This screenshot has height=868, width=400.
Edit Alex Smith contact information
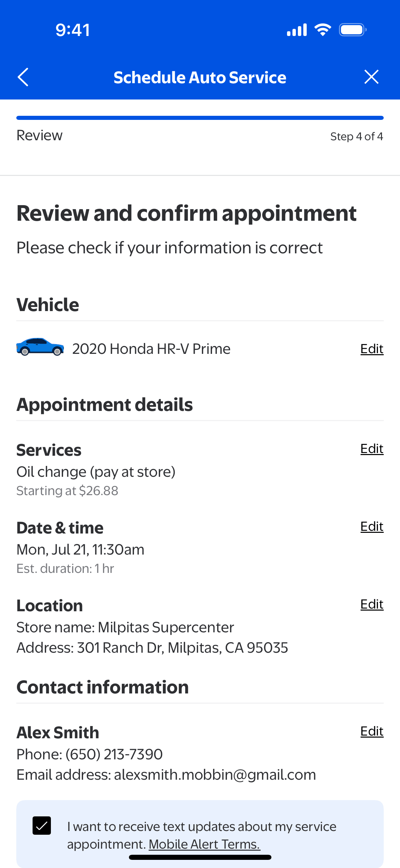pos(372,731)
